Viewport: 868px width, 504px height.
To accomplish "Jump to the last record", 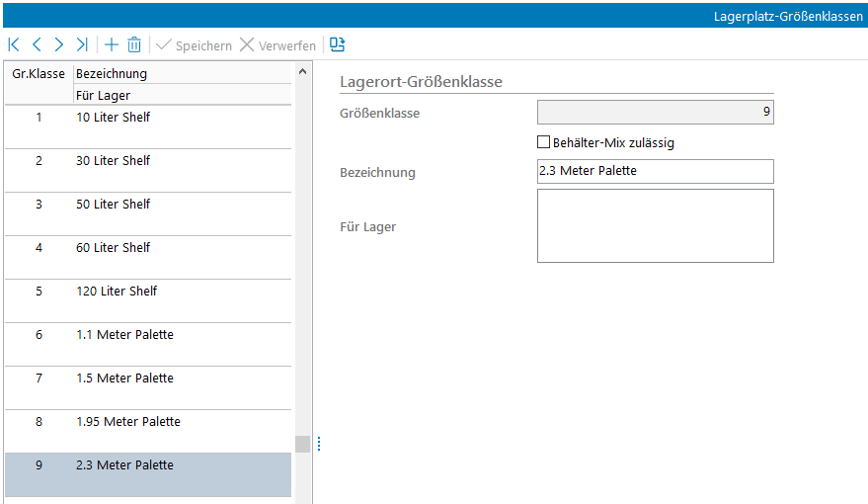I will click(x=83, y=44).
